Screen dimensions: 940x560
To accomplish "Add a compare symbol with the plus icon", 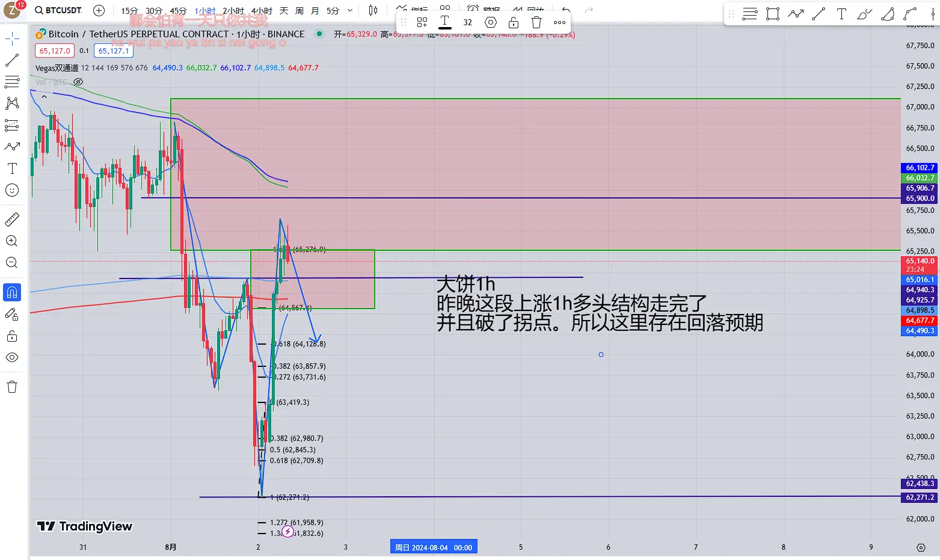I will (99, 10).
